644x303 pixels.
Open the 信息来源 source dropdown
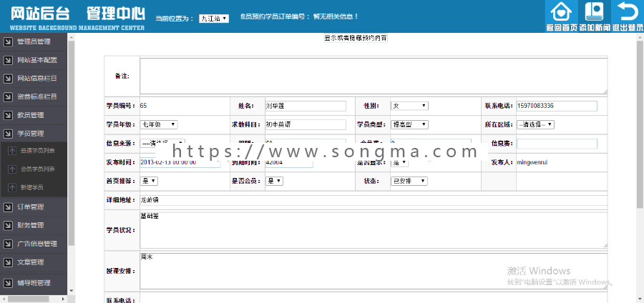162,143
